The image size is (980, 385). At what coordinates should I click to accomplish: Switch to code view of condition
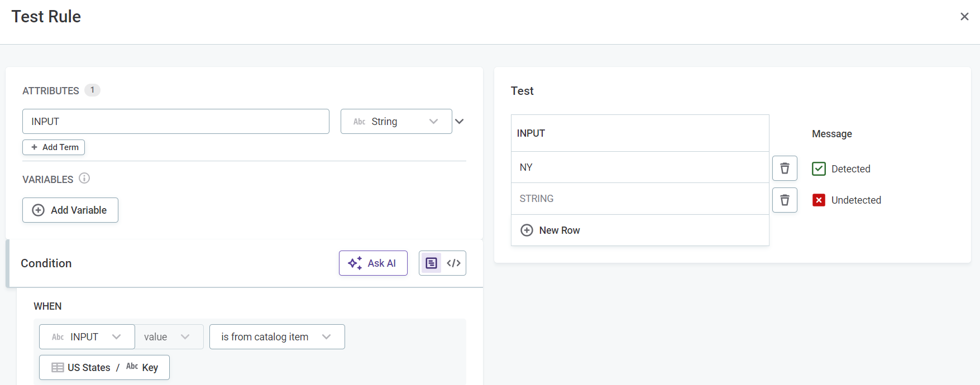453,263
